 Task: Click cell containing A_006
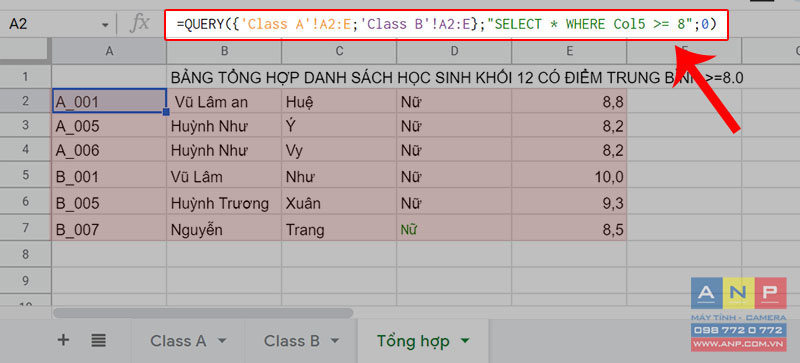pos(109,150)
